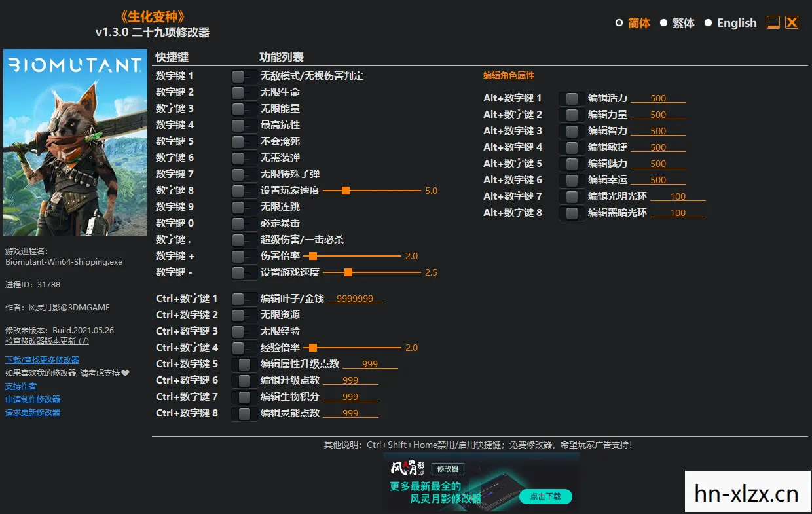Toggle the 无限特殊子弹 switch
Image resolution: width=812 pixels, height=514 pixels.
click(244, 174)
